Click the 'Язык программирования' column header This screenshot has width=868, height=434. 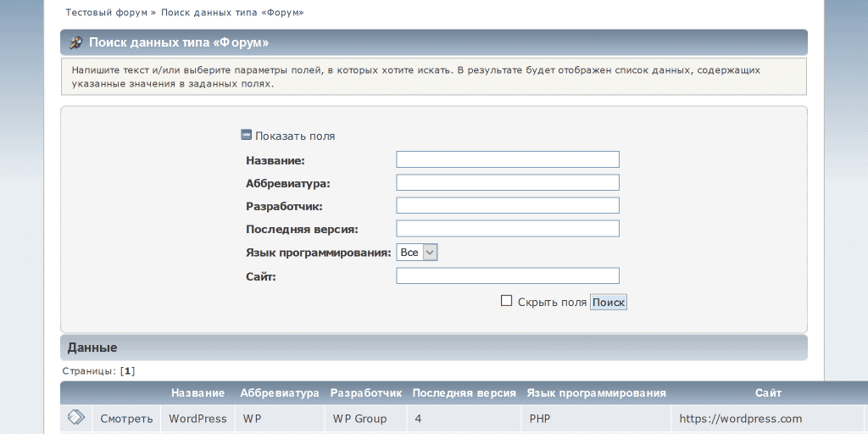tap(596, 393)
